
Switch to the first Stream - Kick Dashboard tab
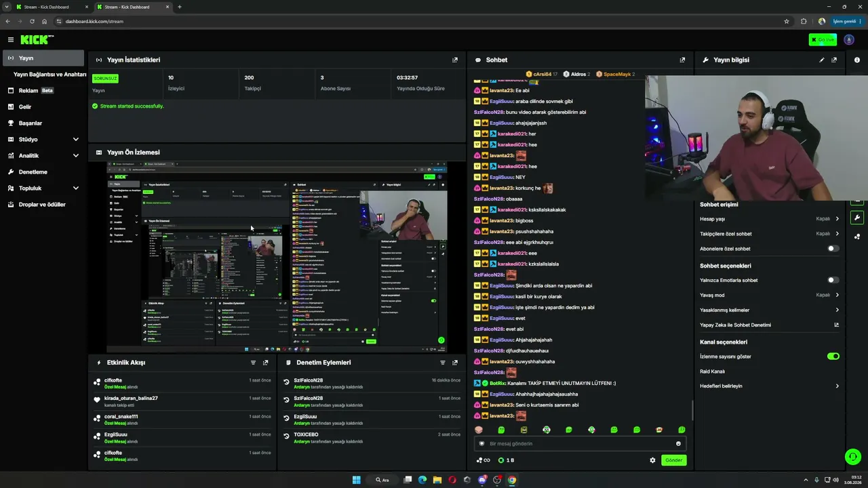click(x=53, y=7)
